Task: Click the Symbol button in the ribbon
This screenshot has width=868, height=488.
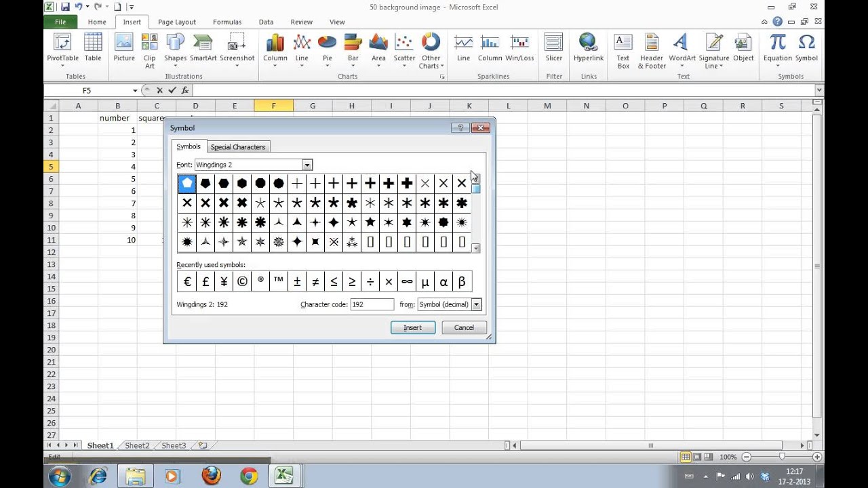Action: click(806, 48)
